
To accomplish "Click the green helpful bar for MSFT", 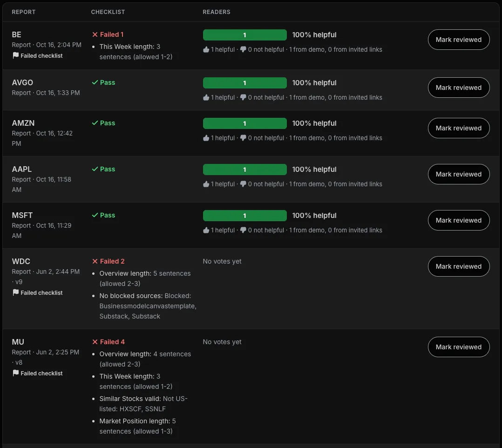I will [x=245, y=216].
